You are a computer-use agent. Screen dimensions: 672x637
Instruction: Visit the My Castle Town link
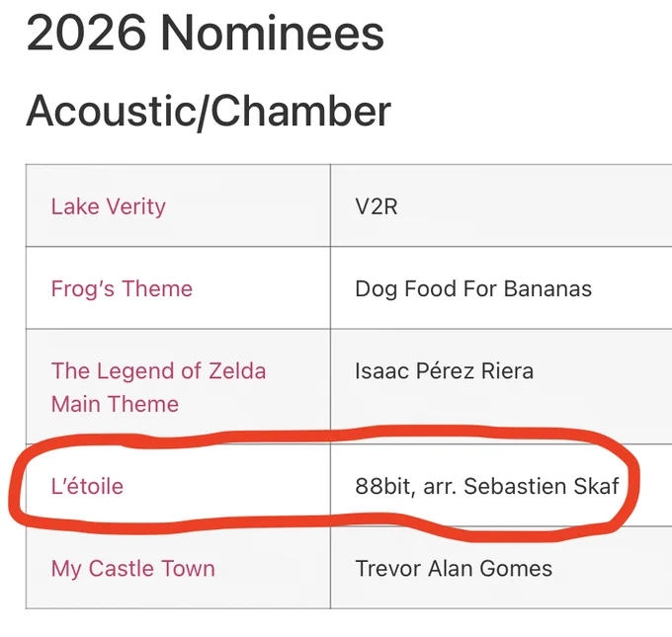tap(132, 569)
